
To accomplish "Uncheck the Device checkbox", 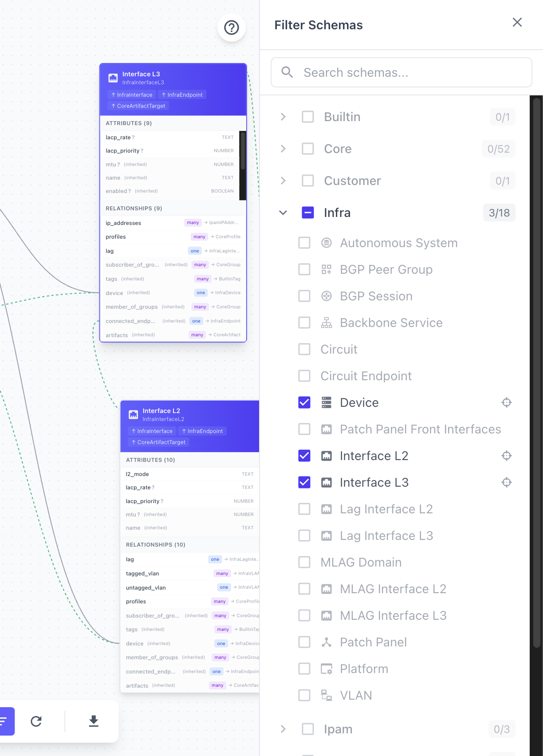I will coord(304,402).
